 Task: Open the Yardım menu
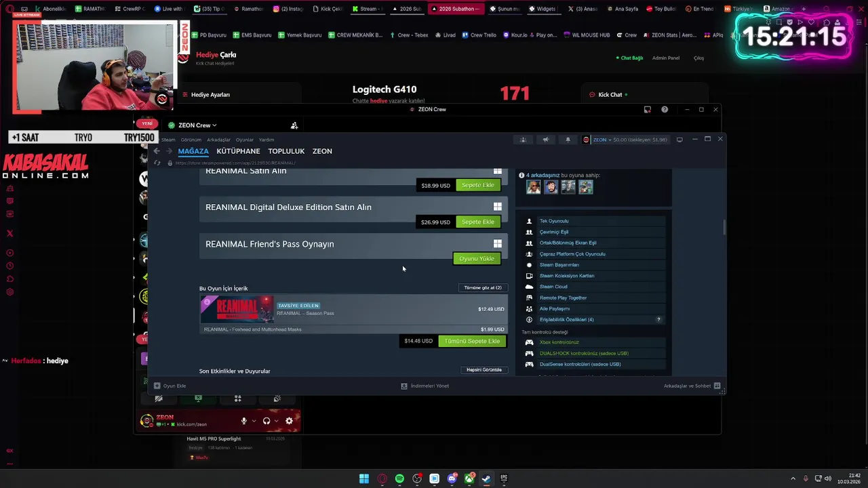pos(267,140)
